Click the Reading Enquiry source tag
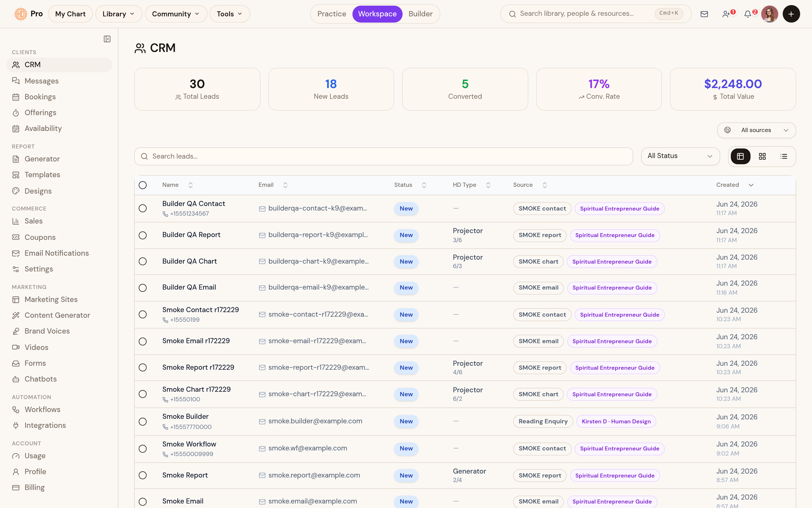This screenshot has height=508, width=812. point(543,421)
